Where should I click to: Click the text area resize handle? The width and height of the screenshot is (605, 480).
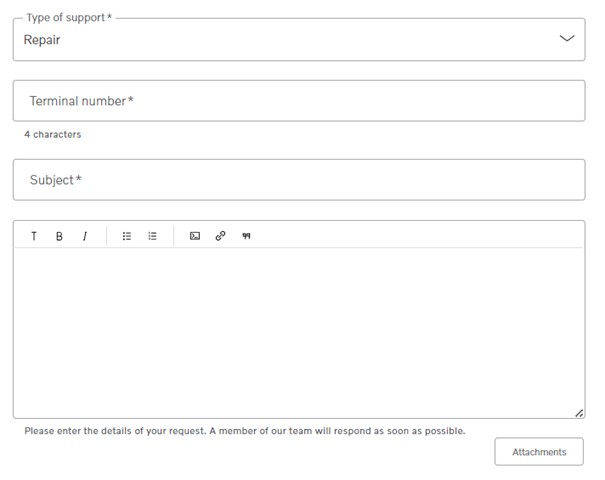pos(579,413)
